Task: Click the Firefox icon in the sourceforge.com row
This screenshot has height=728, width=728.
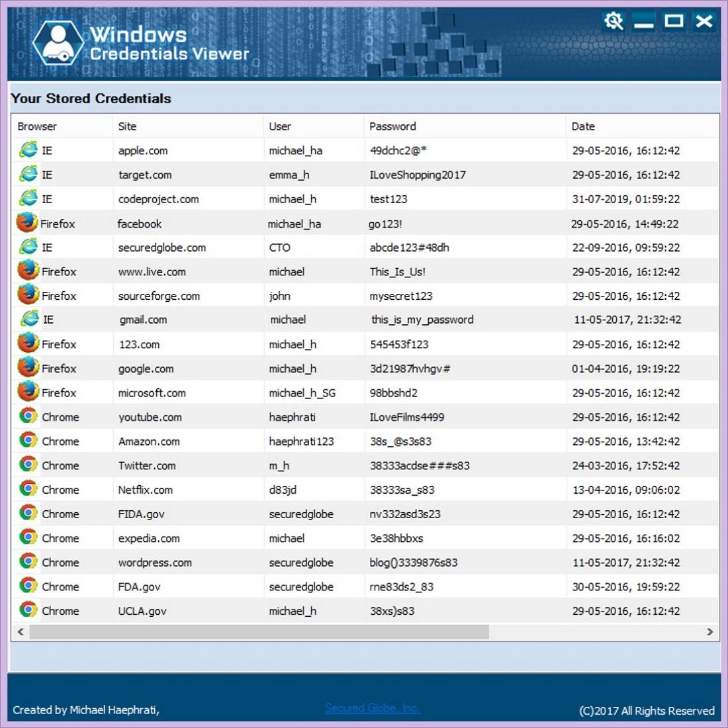Action: (x=28, y=295)
